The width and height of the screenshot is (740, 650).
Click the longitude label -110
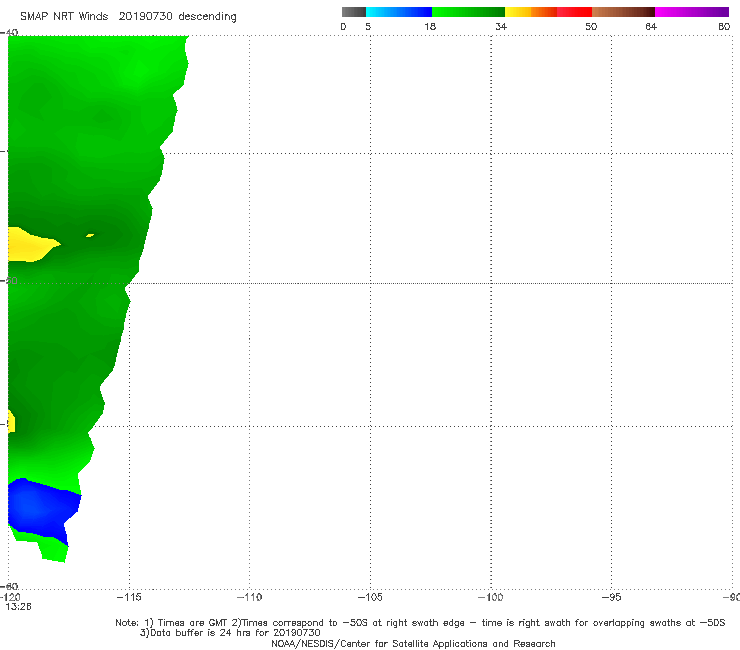pos(250,597)
